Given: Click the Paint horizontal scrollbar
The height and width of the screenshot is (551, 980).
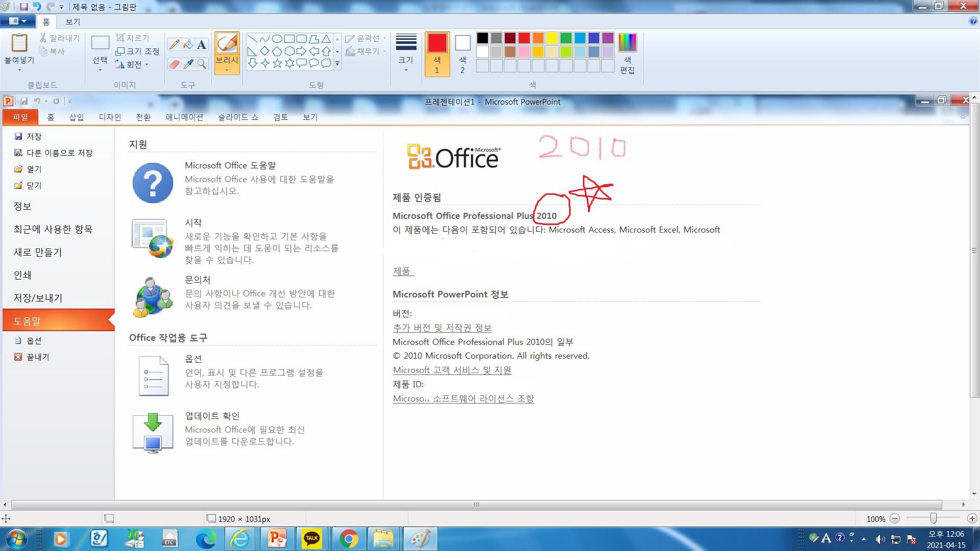Looking at the screenshot, I should coord(476,505).
